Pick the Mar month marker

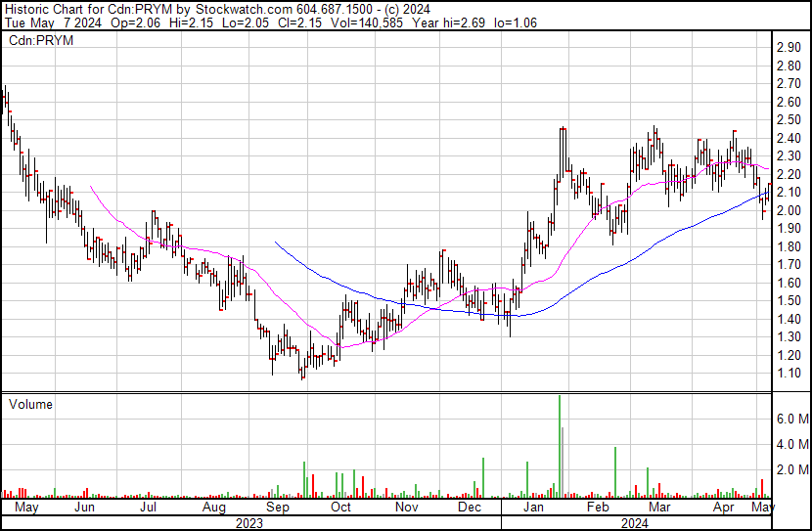[x=660, y=509]
